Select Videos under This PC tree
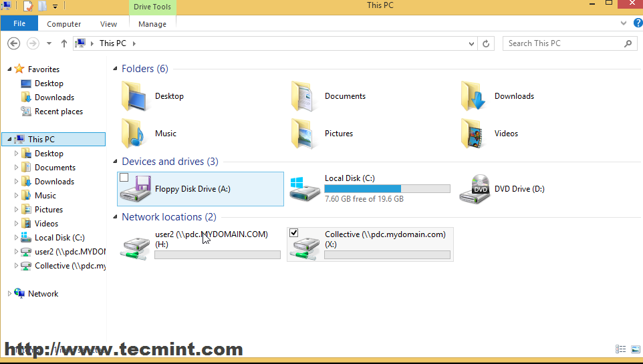The image size is (643, 364). [46, 223]
